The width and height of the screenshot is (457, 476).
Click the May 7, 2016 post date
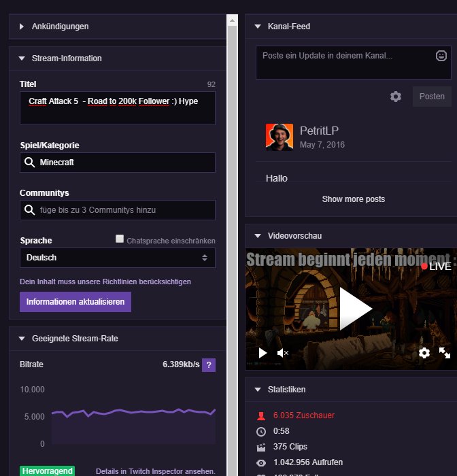pyautogui.click(x=322, y=145)
